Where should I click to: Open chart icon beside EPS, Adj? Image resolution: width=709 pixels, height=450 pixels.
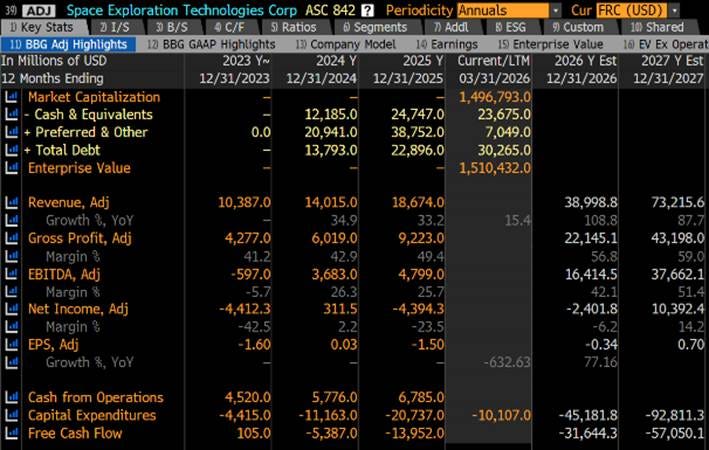click(x=11, y=345)
